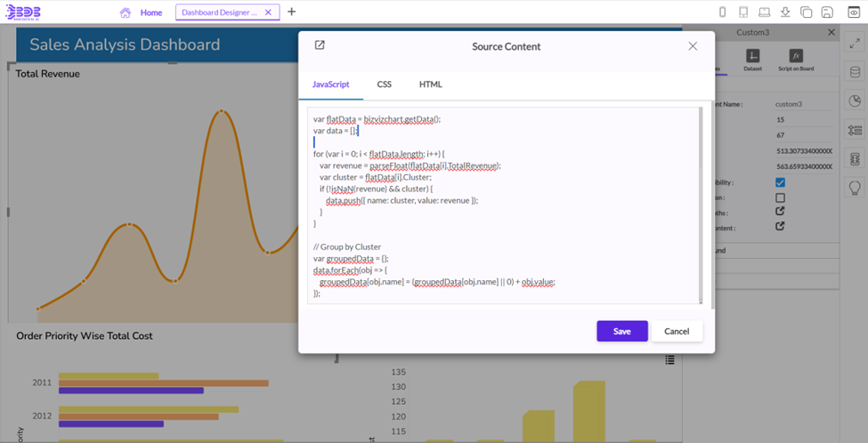Image resolution: width=868 pixels, height=443 pixels.
Task: Click the code editor vertical scrollbar
Action: (699, 205)
